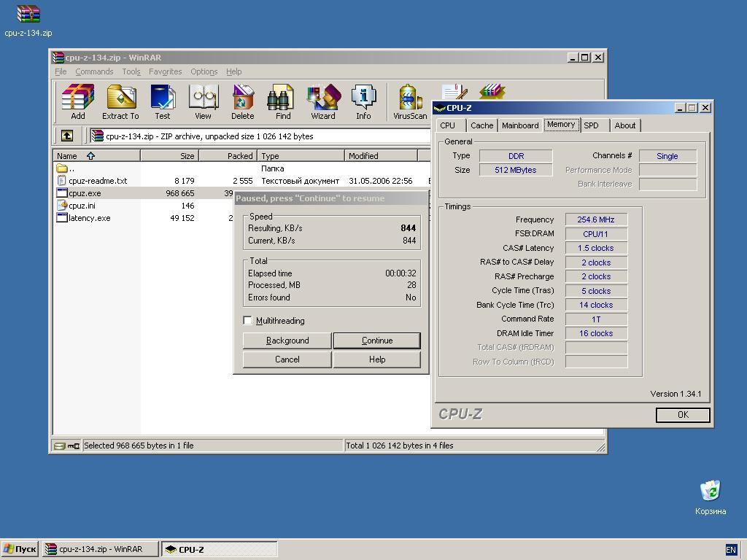Click the EN language indicator in tray
The image size is (747, 560).
pyautogui.click(x=730, y=550)
